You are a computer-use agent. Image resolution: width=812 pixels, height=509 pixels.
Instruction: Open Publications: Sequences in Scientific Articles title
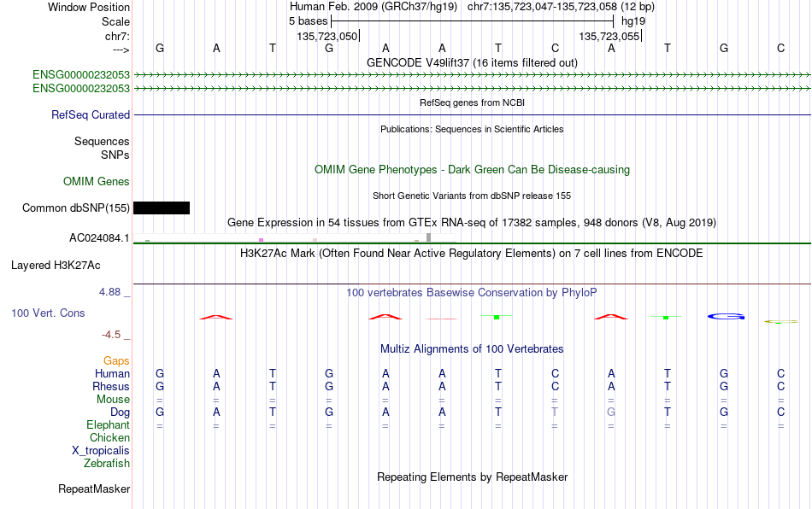coord(472,129)
